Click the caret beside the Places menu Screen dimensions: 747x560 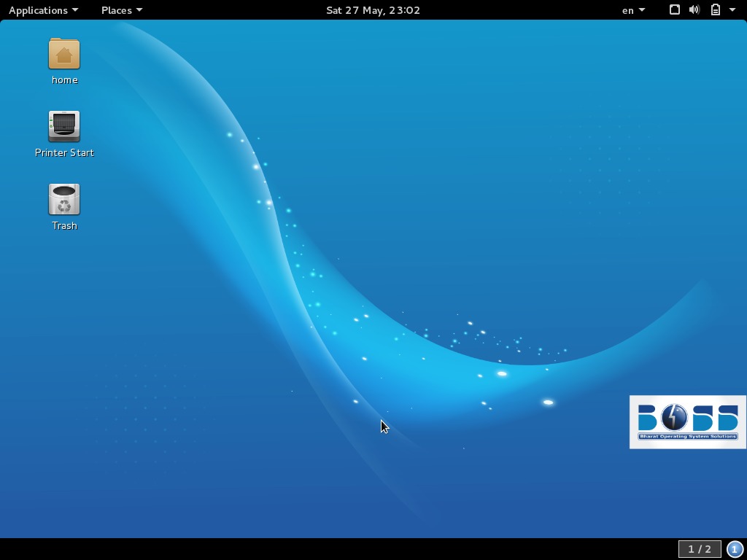[x=139, y=9]
